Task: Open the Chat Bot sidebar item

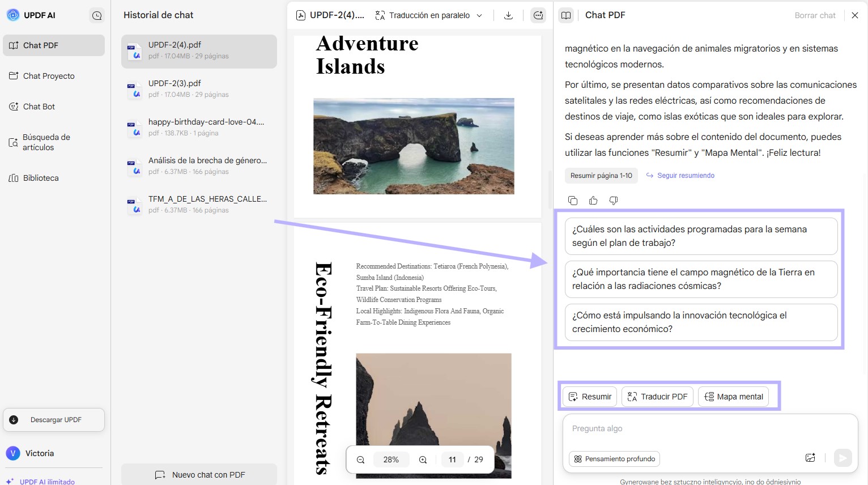Action: (x=54, y=107)
